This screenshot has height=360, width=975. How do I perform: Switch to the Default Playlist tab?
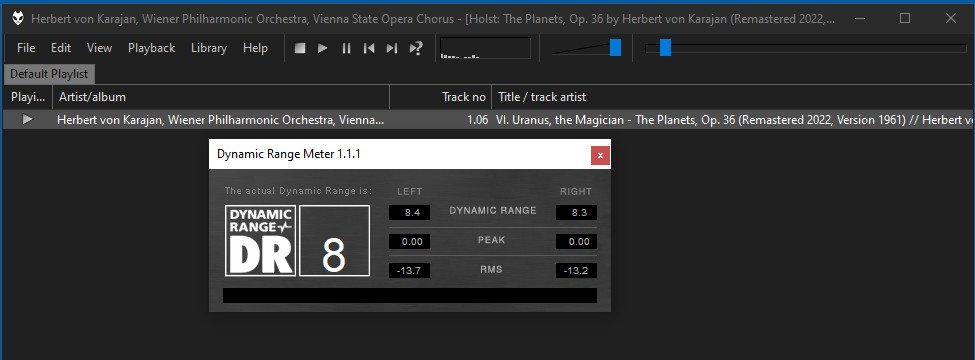49,74
